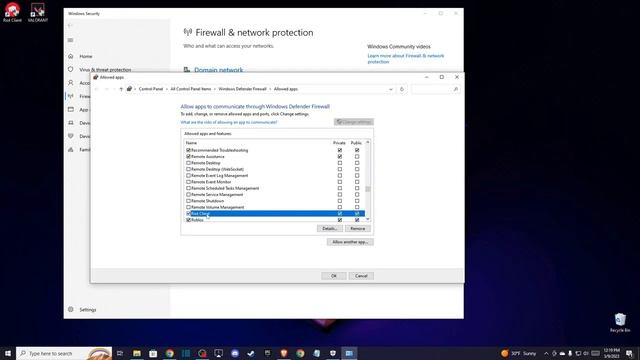Select Remote Volume Management row
Screen dimensions: 640x360
pyautogui.click(x=275, y=207)
